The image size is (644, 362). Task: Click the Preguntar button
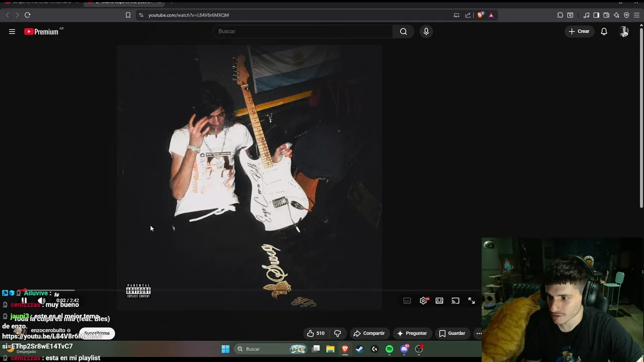412,333
